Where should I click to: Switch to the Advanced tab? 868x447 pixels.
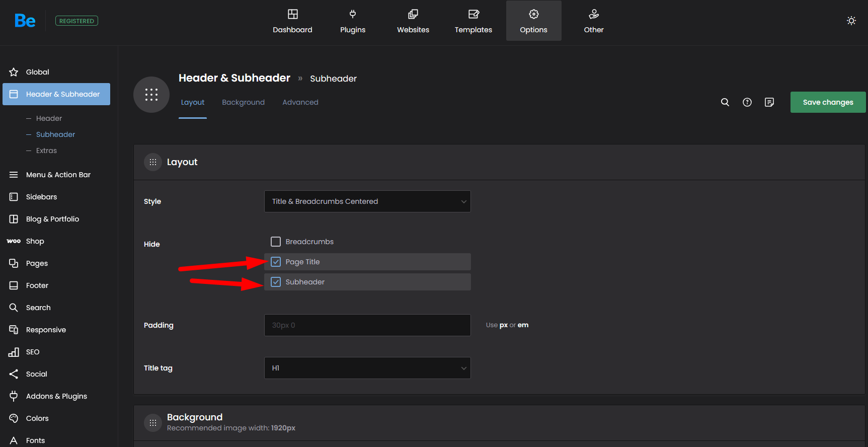300,102
